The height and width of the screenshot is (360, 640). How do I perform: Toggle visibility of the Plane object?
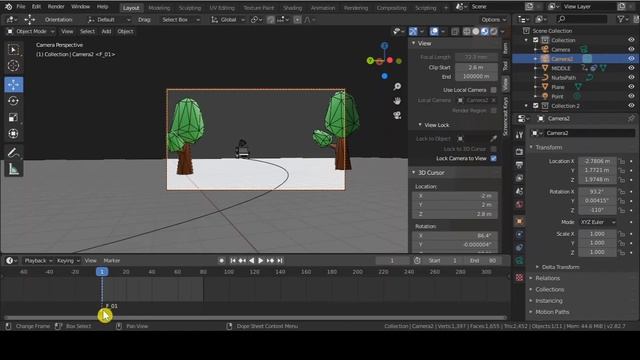[x=631, y=87]
